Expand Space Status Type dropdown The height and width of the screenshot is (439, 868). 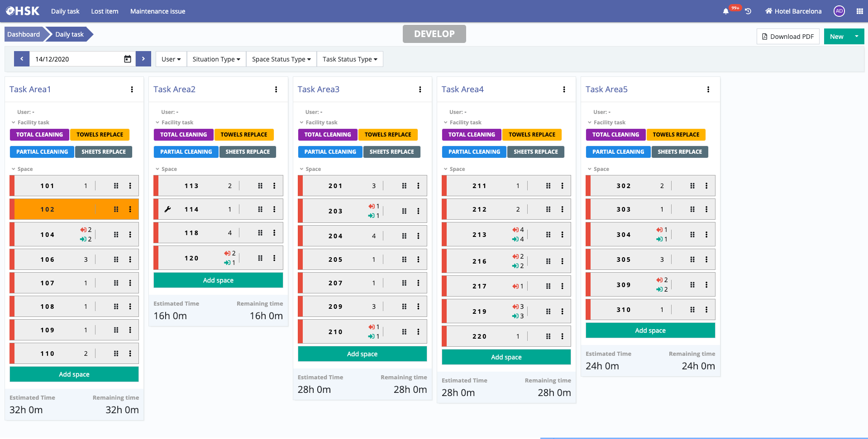click(281, 59)
